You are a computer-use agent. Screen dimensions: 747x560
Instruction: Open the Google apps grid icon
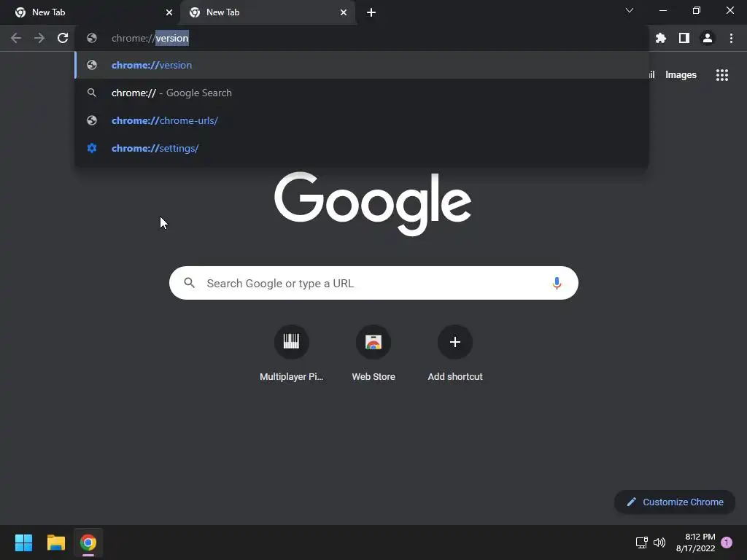click(722, 75)
